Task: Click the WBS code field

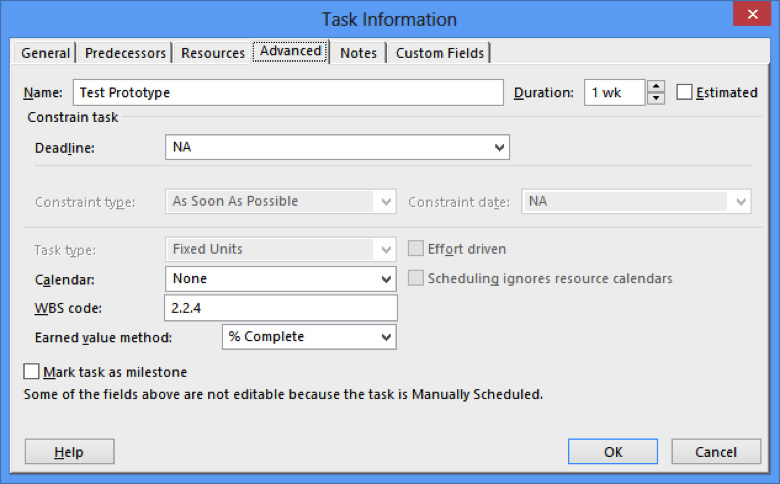Action: pos(281,307)
